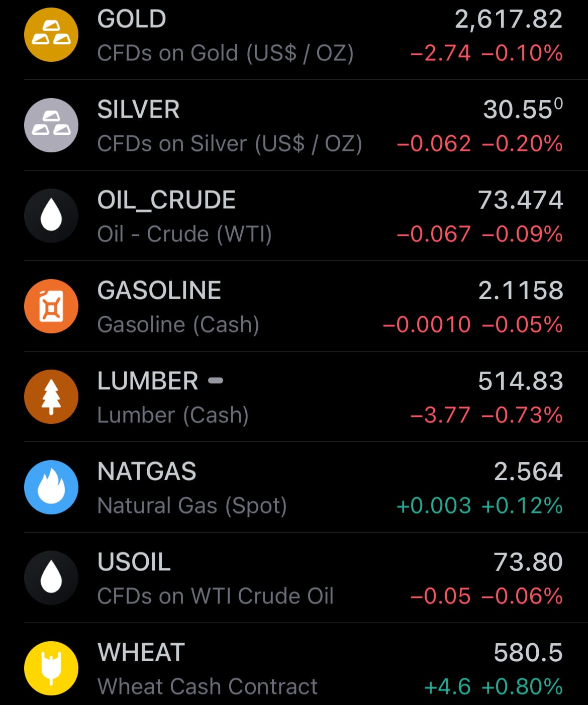Tap the orange GASOLINE canister icon
The height and width of the screenshot is (705, 588).
pyautogui.click(x=51, y=306)
